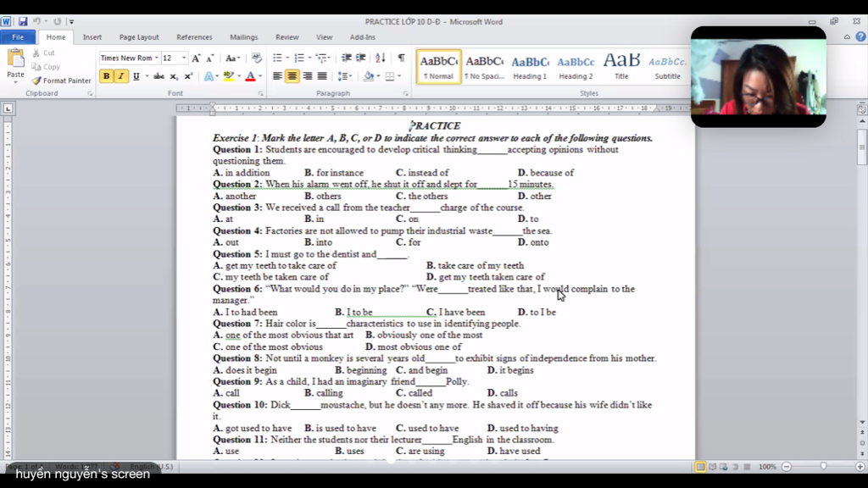Click the zoom out minus button

[x=786, y=467]
